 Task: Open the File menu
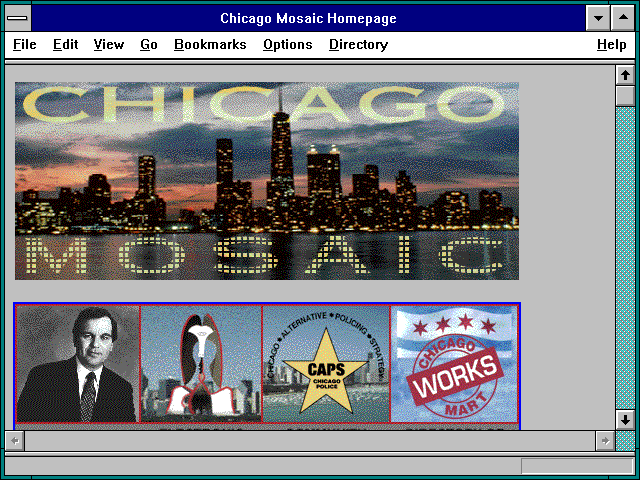click(24, 44)
